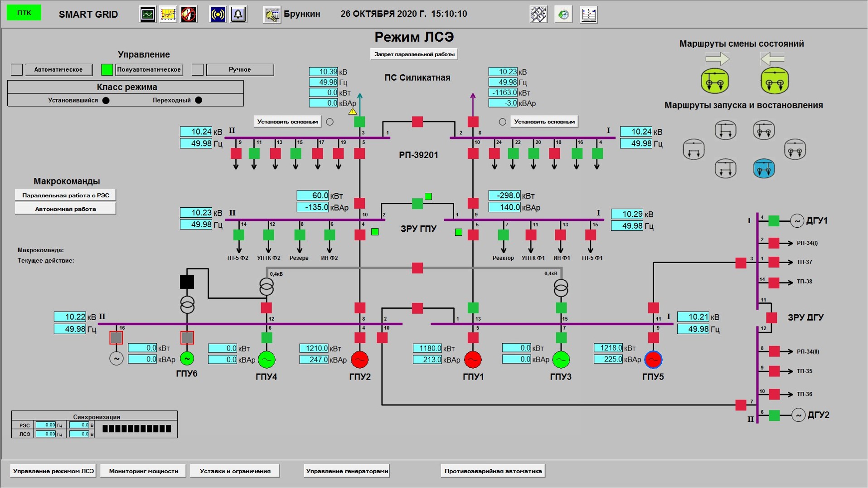Enable the Автоматическое control mode checkbox

coord(17,70)
